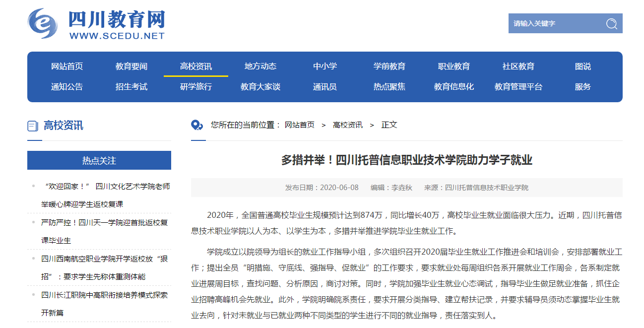644x328 pixels.
Task: Click the search magnifier icon
Action: pos(611,23)
